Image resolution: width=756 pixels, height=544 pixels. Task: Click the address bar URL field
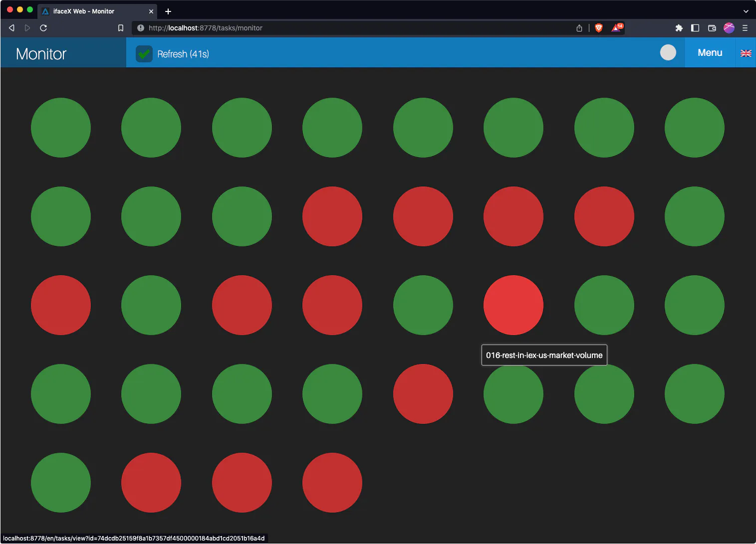click(x=349, y=28)
